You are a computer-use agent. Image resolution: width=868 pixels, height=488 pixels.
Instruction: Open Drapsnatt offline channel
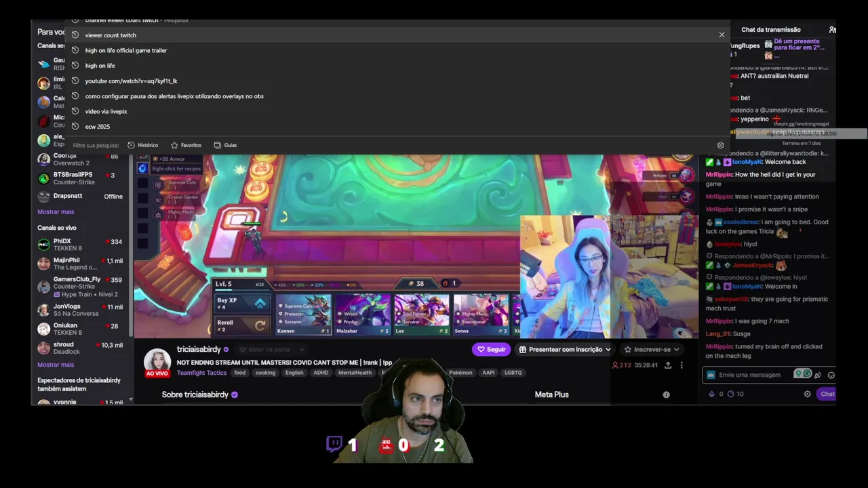pyautogui.click(x=80, y=197)
